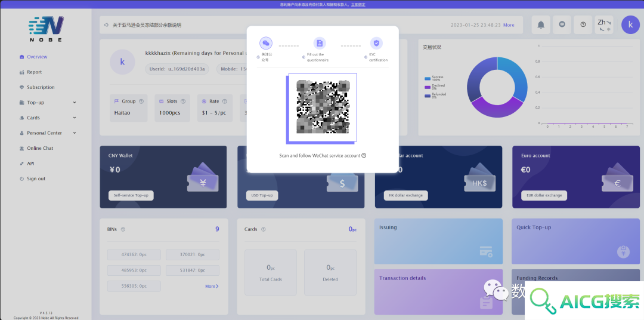Click BIN chip 485953: 0pc
The height and width of the screenshot is (320, 644).
(134, 270)
